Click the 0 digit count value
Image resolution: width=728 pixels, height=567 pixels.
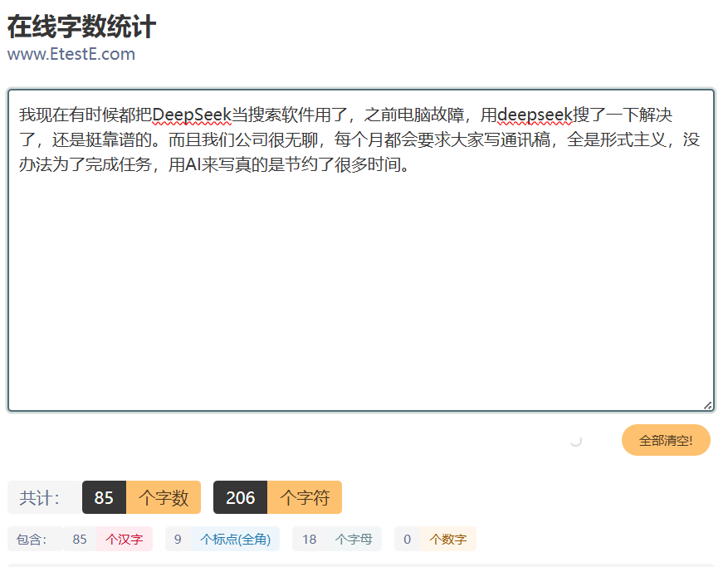click(408, 539)
